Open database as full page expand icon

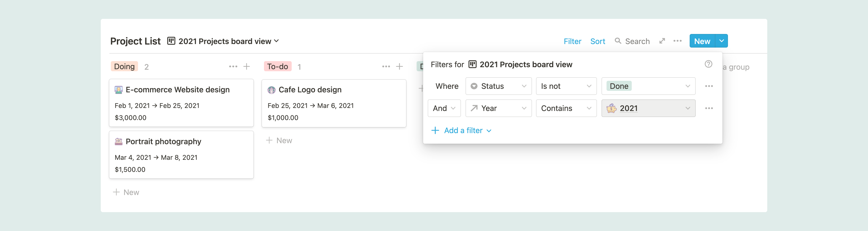662,41
